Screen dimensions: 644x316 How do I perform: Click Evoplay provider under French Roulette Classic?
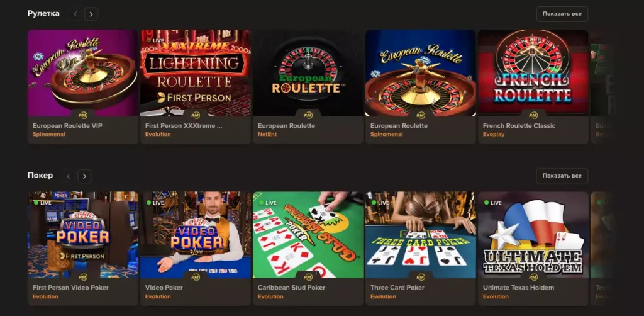(x=494, y=134)
